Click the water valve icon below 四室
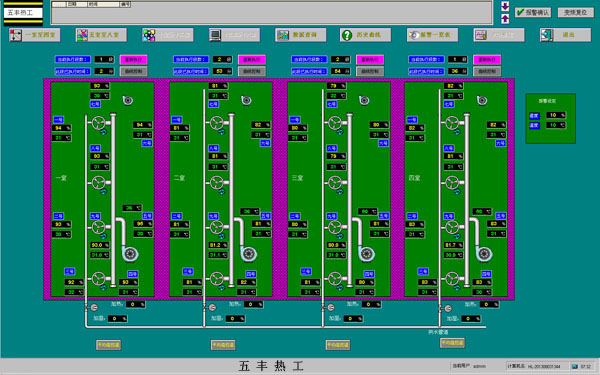This screenshot has height=375, width=600. (447, 308)
